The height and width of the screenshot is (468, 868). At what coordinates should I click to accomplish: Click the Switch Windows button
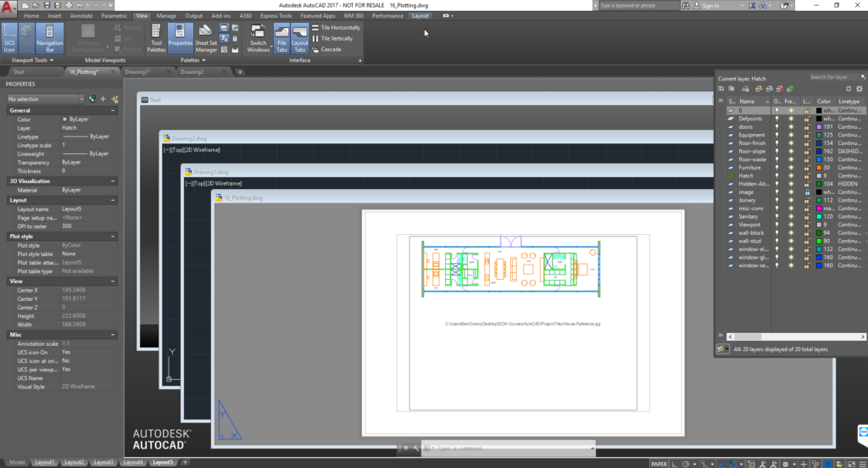[x=258, y=38]
